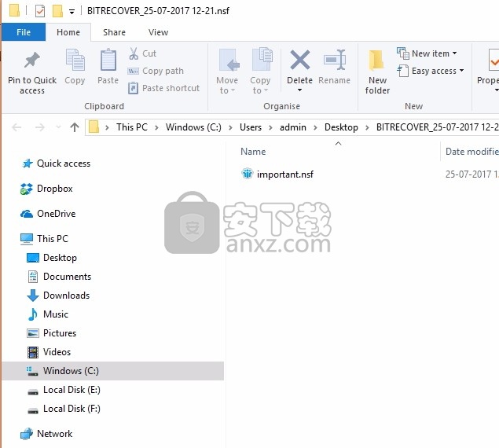Click the Paste clipboard icon
This screenshot has height=448, width=499.
[x=108, y=60]
